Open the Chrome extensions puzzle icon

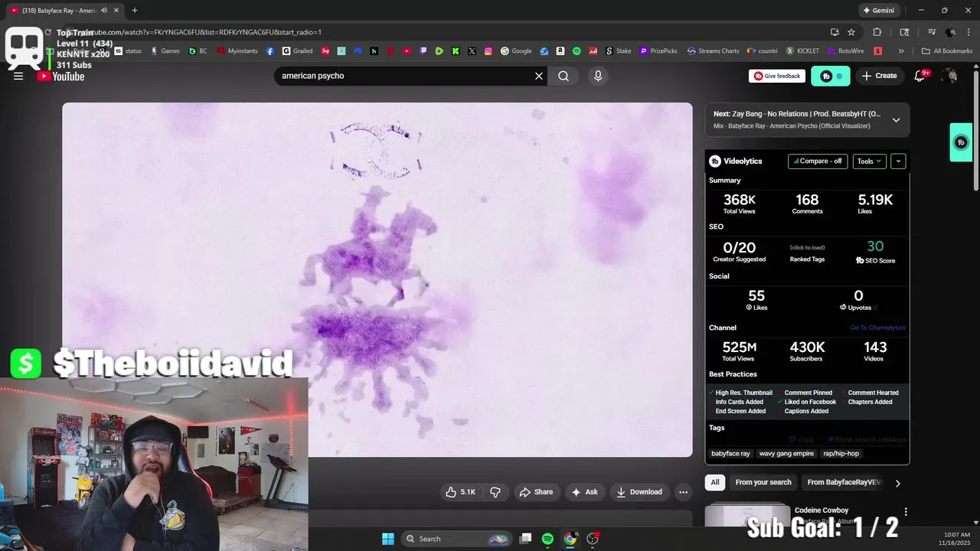tap(877, 32)
